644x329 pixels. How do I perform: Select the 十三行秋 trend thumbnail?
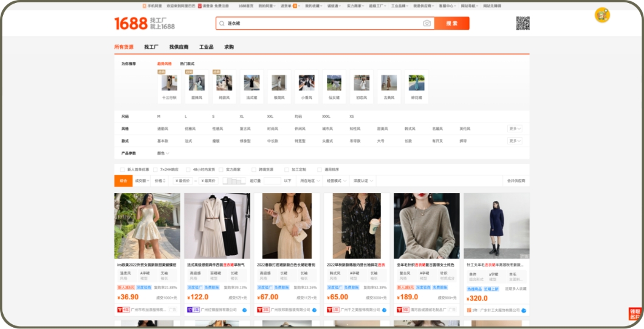click(170, 82)
